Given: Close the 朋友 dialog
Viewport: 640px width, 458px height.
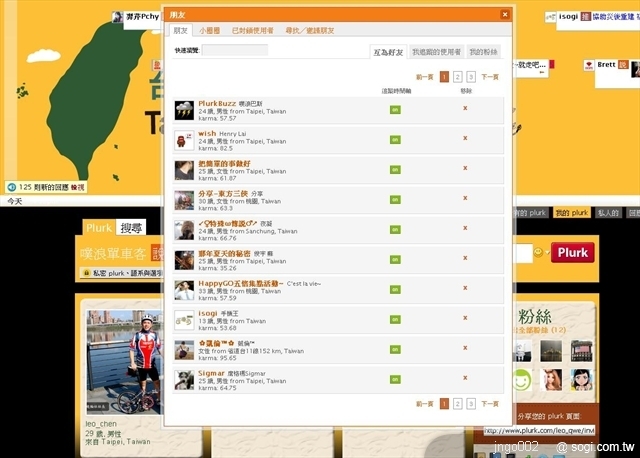Looking at the screenshot, I should pyautogui.click(x=505, y=15).
